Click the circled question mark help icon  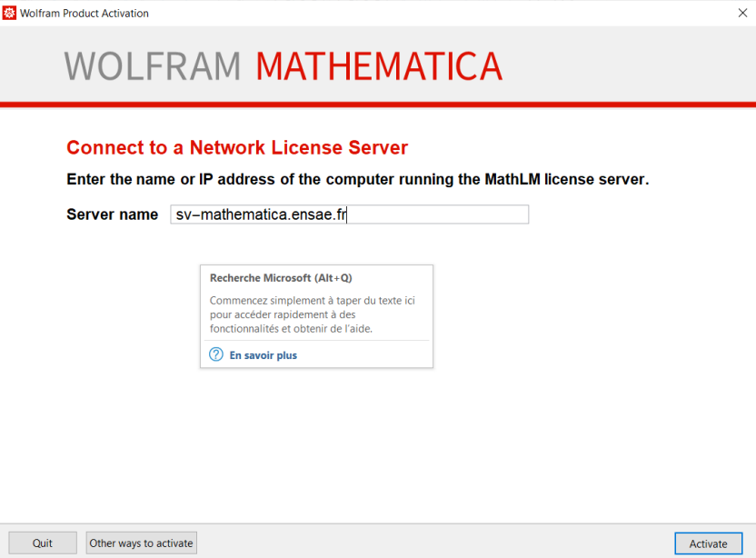pos(215,354)
